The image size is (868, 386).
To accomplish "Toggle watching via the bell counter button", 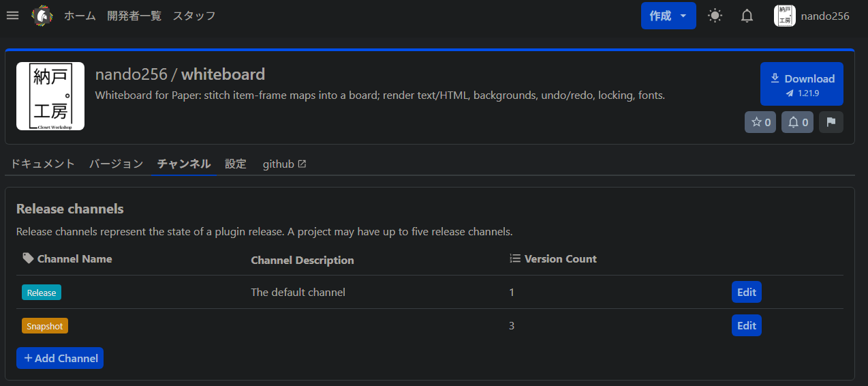I will point(797,122).
